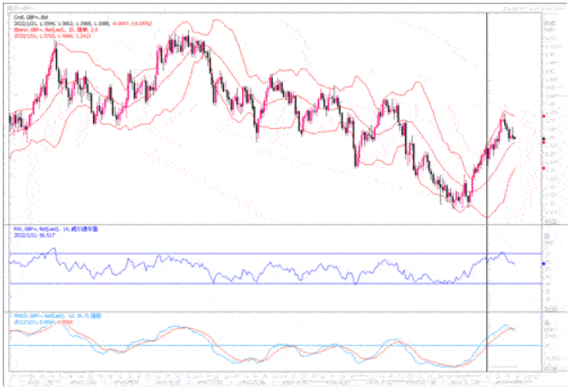Click the date axis below the MACD panel

(x=271, y=378)
